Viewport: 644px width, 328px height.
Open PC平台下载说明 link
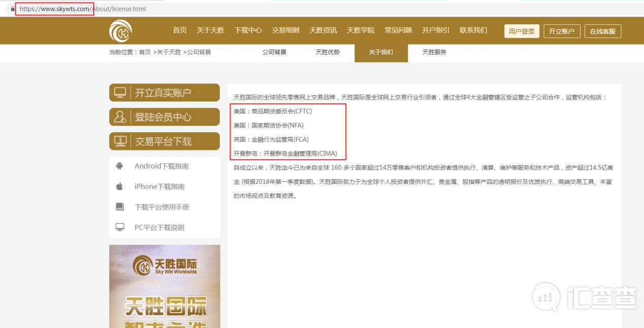(x=159, y=227)
